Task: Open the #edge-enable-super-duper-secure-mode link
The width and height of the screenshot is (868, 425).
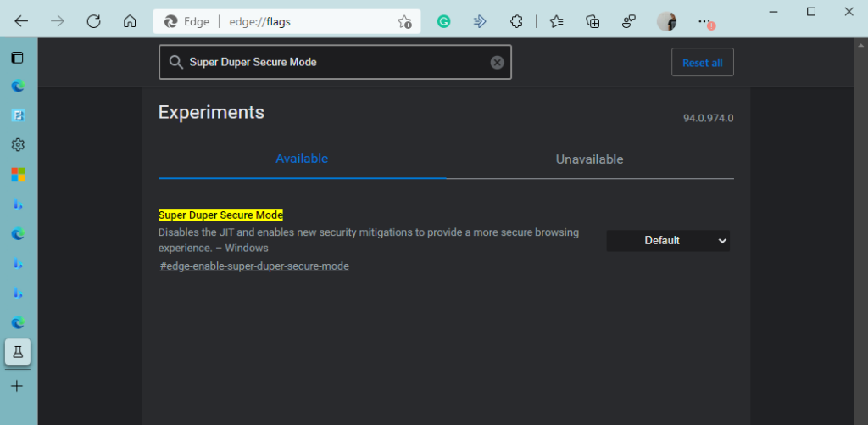Action: (x=254, y=266)
